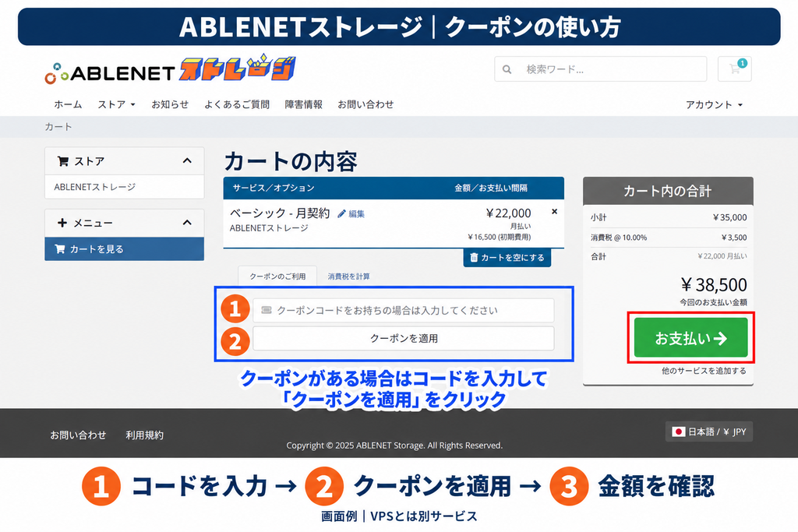Viewport: 798px width, 532px height.
Task: Click the ¥22,000 月払い total value
Action: tap(722, 256)
